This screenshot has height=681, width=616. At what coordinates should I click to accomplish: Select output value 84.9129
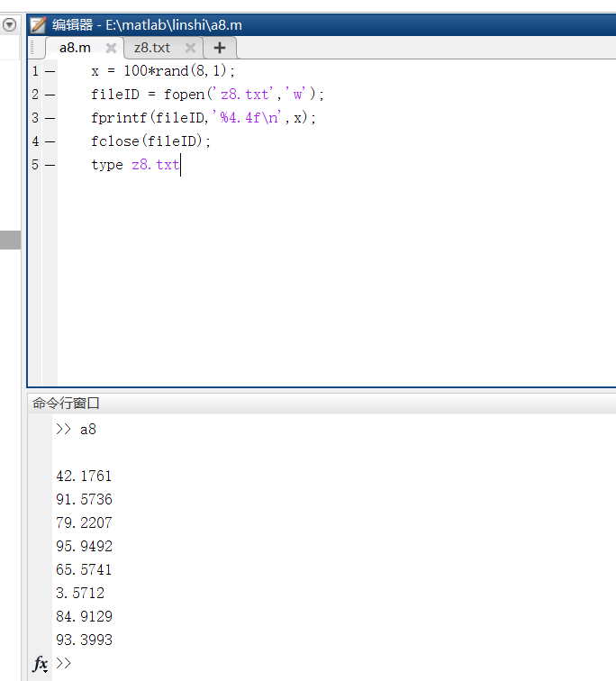[84, 617]
